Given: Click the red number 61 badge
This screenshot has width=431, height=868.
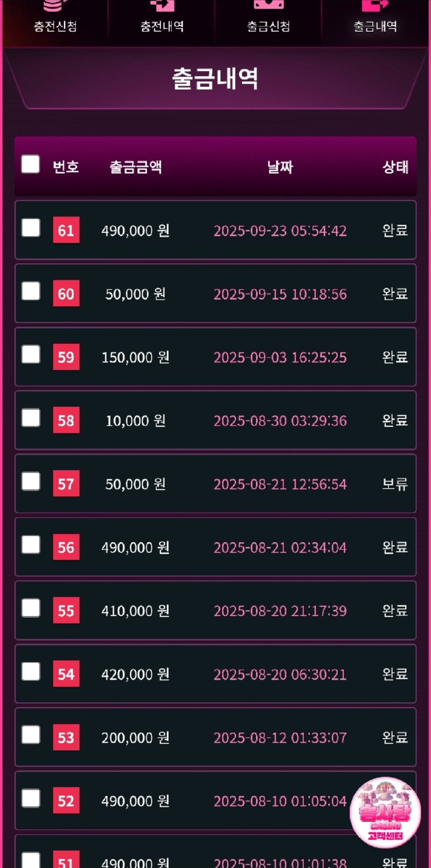Looking at the screenshot, I should pos(66,230).
